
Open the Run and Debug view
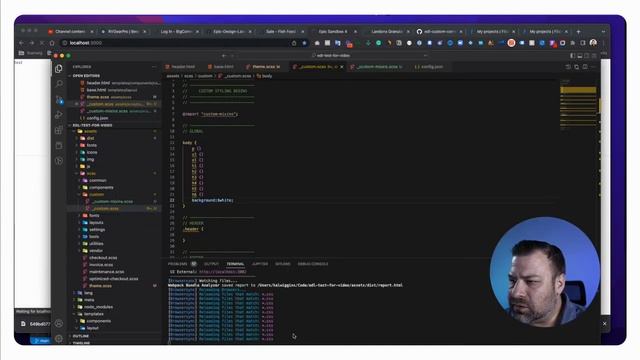[59, 115]
